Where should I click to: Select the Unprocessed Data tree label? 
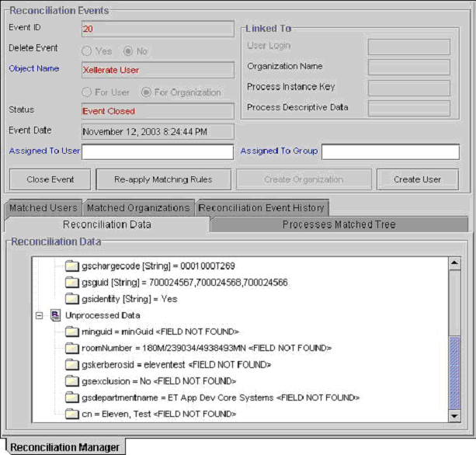[x=102, y=315]
